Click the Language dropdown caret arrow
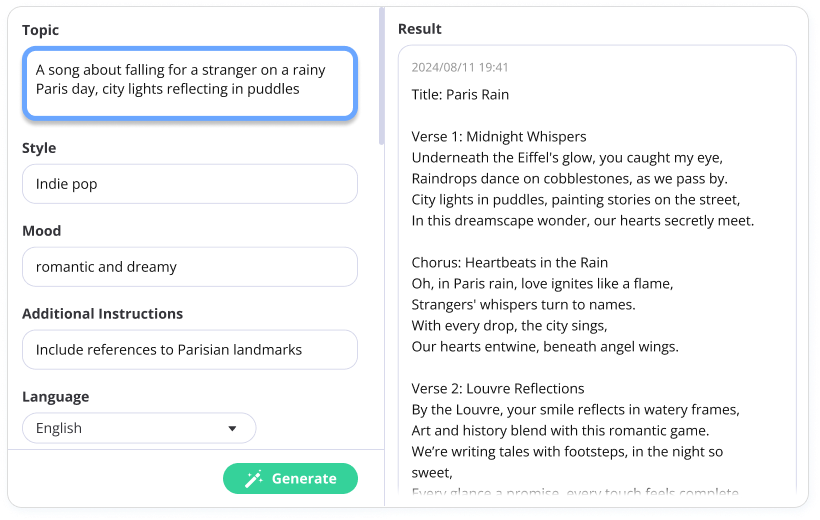 coord(232,428)
